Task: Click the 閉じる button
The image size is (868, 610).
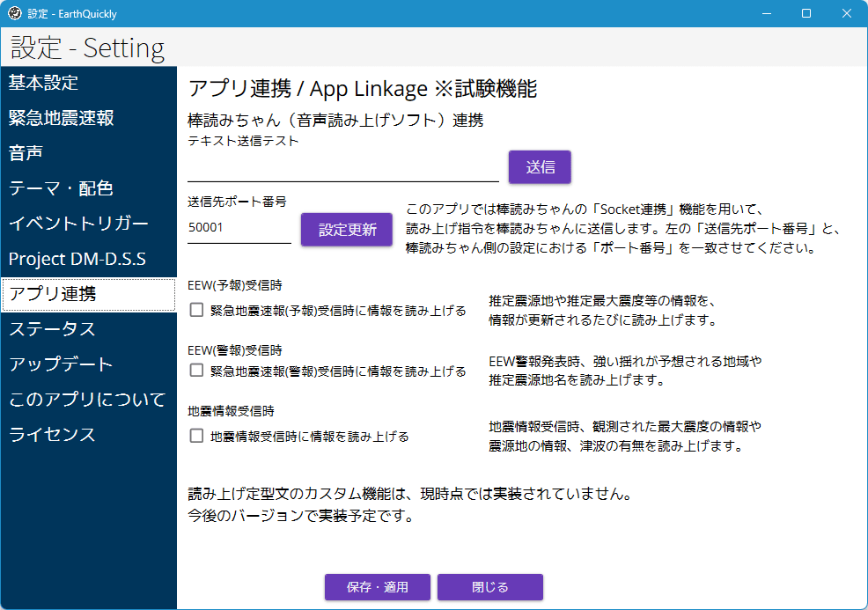Action: 490,587
